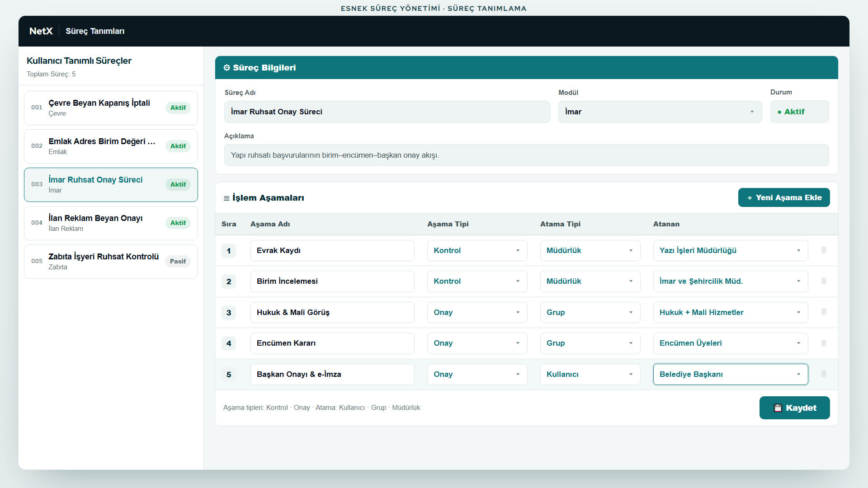
Task: Open Atama Tipi dropdown for Birim İncelemesi
Action: tap(590, 281)
